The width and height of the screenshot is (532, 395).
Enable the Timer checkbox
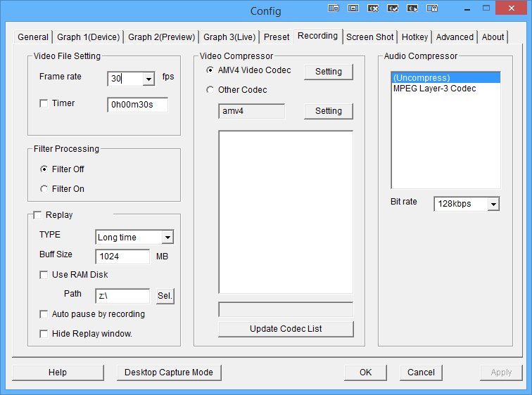point(44,103)
